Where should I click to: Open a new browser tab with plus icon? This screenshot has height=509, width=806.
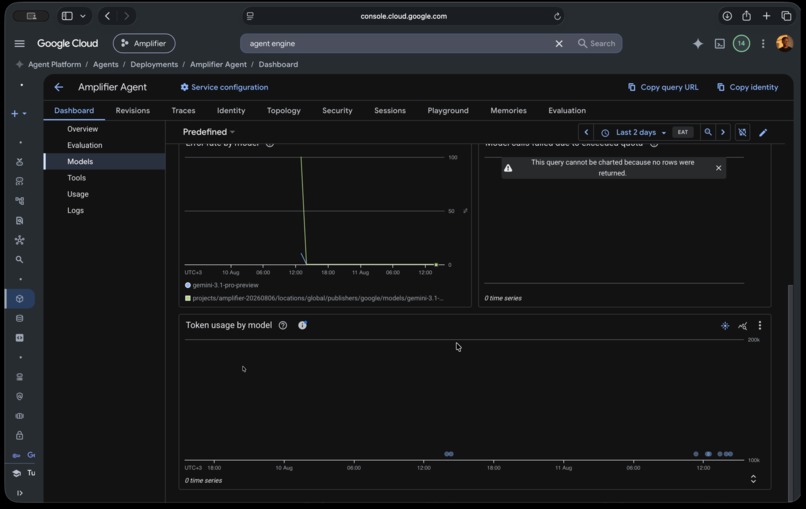(766, 16)
